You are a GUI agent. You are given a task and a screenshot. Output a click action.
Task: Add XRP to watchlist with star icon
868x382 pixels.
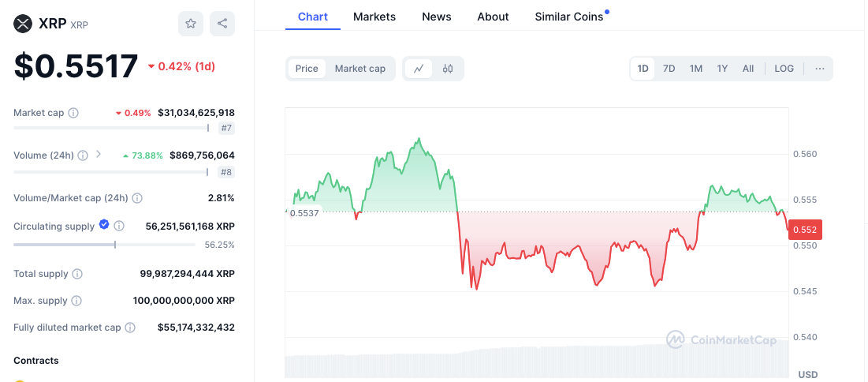click(x=191, y=24)
